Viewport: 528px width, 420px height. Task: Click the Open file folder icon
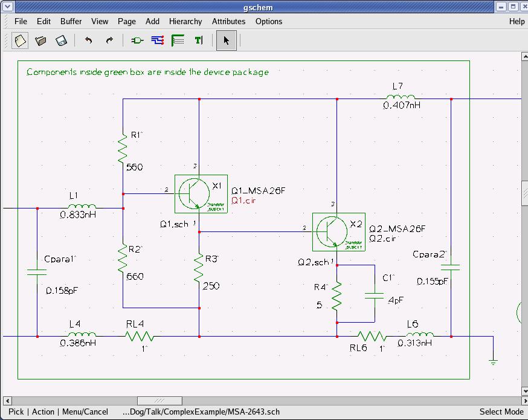coord(40,40)
